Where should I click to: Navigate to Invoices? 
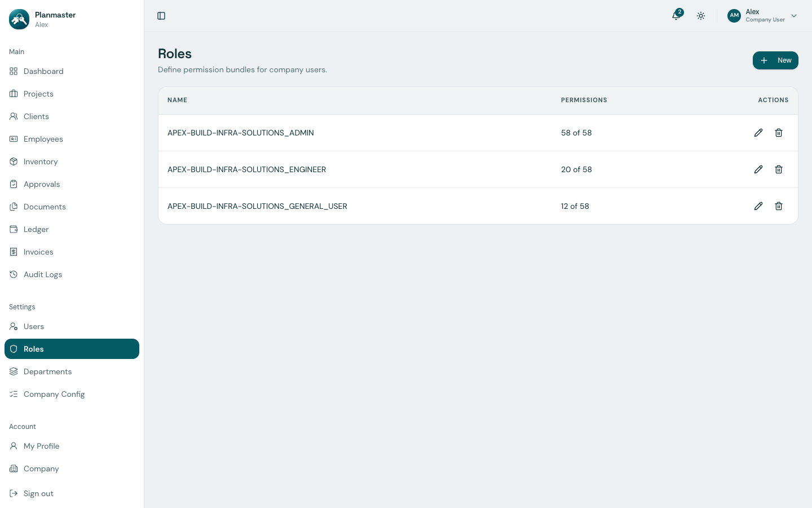(x=72, y=252)
